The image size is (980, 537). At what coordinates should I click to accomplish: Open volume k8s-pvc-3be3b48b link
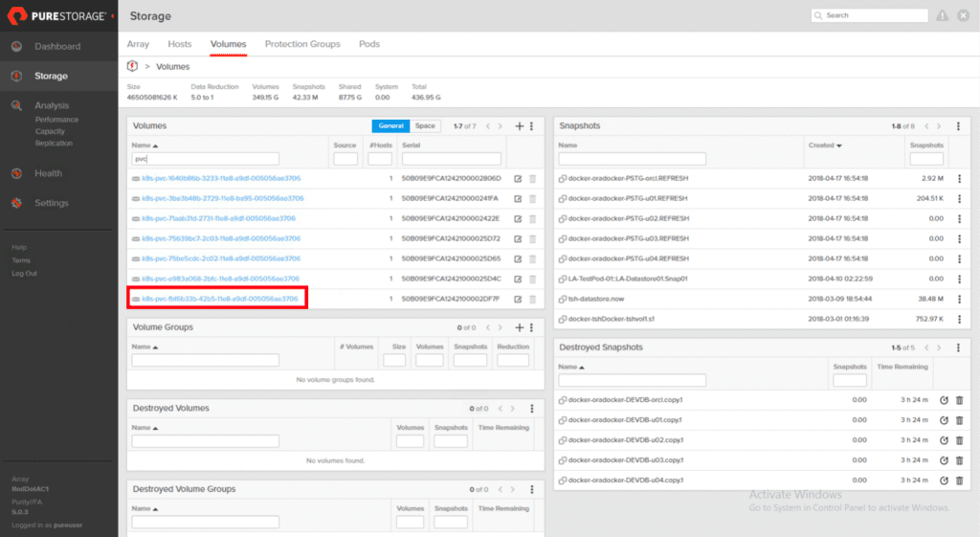[223, 199]
